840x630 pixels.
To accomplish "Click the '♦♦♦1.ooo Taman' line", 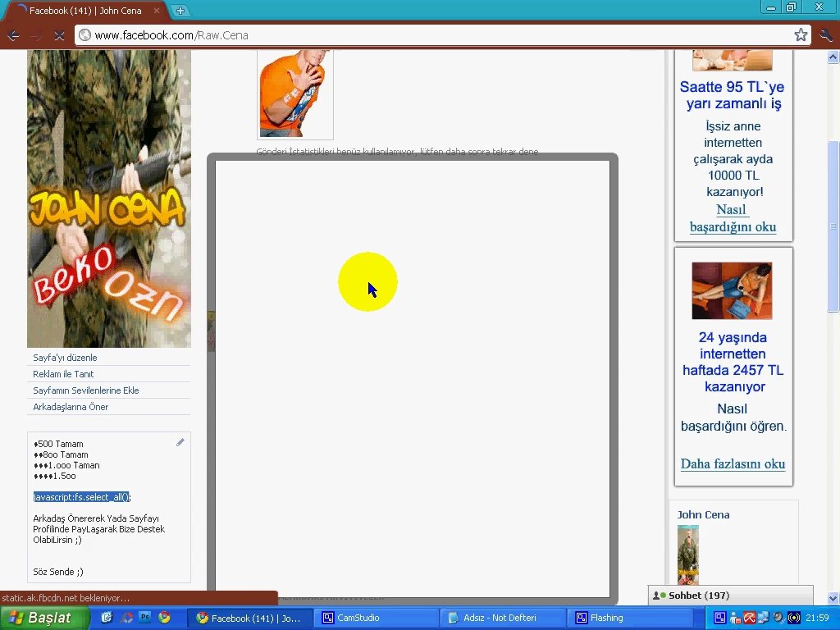I will point(66,465).
